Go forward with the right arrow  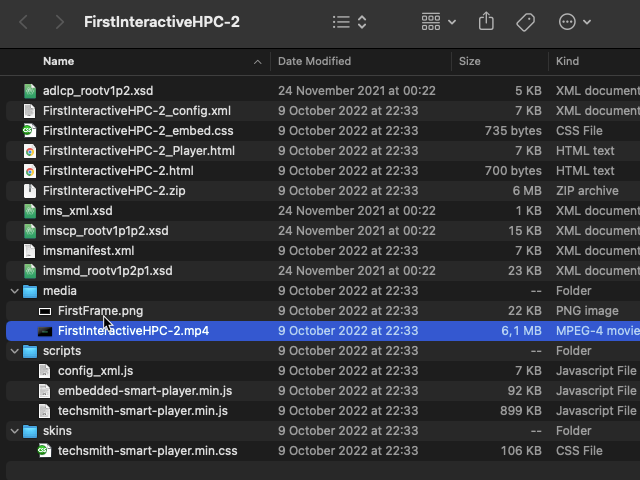coord(60,22)
